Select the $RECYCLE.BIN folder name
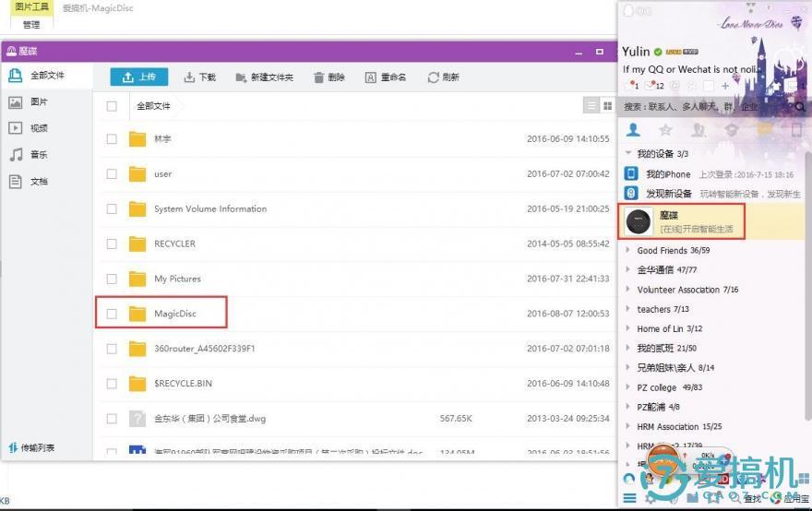 tap(183, 384)
